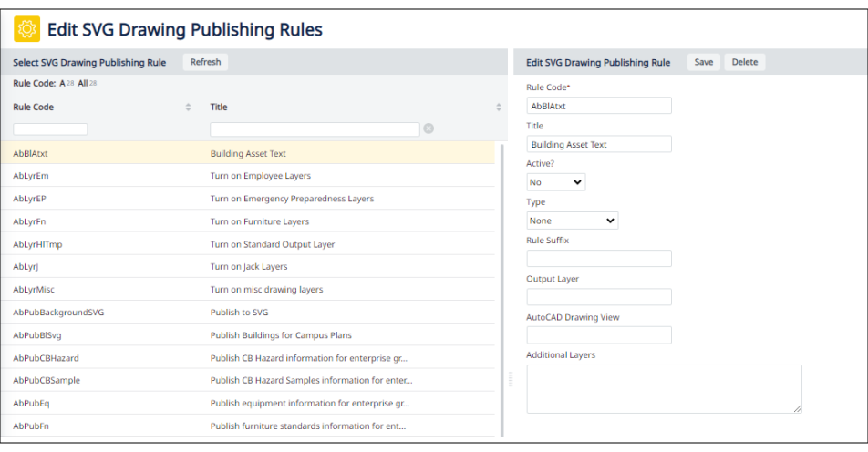Screen dimensions: 868x452
Task: Open the Active? dropdown
Action: coord(556,182)
